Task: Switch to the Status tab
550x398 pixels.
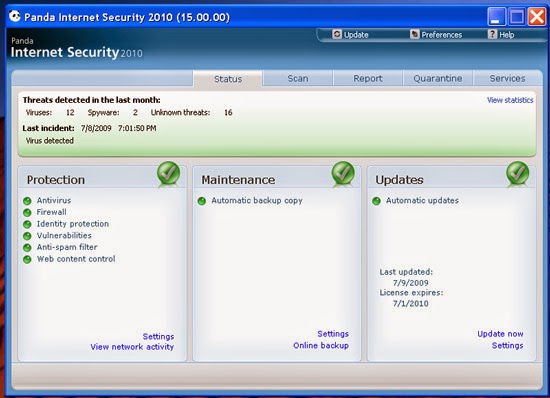Action: tap(228, 79)
